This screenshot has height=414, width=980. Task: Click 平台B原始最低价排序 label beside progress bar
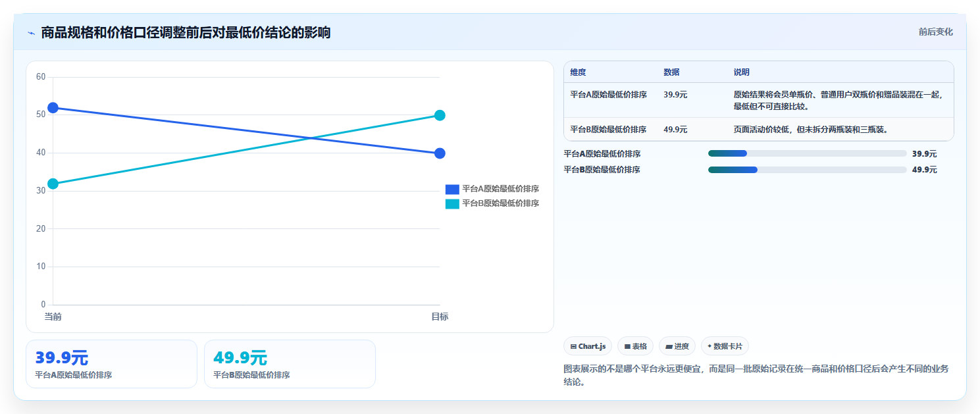tap(602, 170)
